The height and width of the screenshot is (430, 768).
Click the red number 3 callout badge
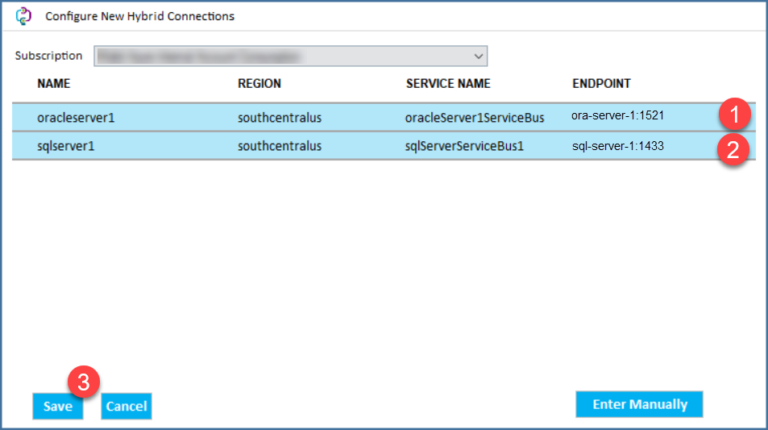pos(84,381)
